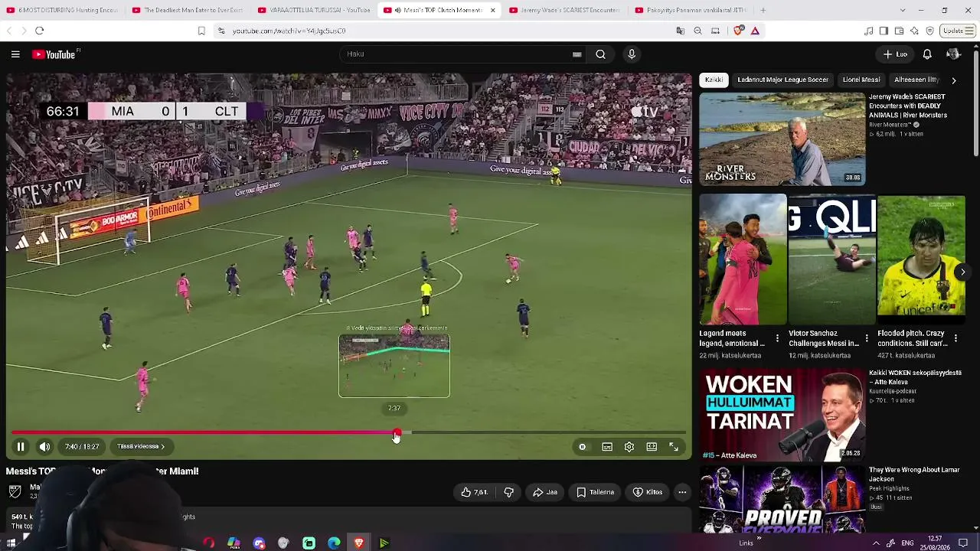Save video with 'Tallenna' button
The image size is (980, 551).
[596, 492]
